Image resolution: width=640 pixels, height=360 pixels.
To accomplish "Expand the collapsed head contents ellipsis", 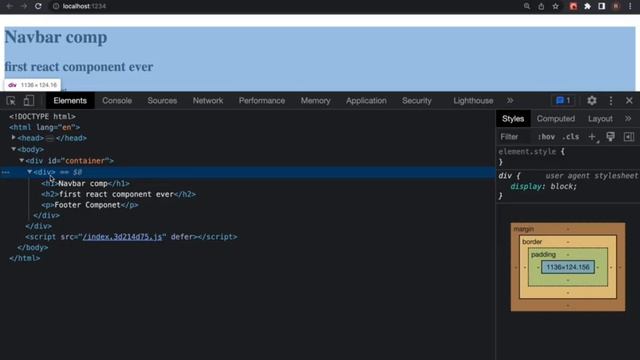I will [50, 138].
